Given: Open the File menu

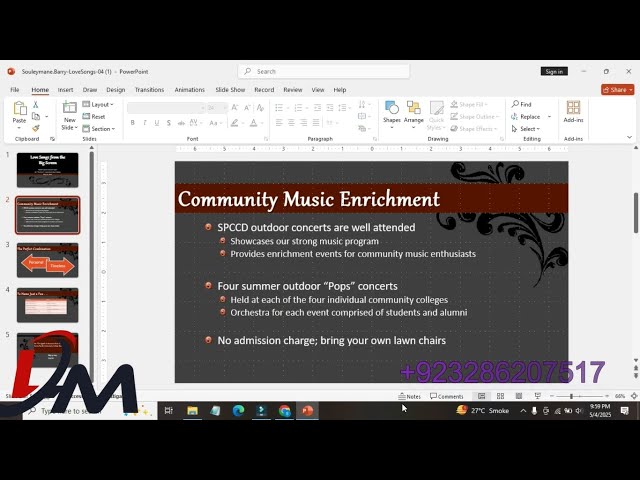Looking at the screenshot, I should [x=15, y=90].
